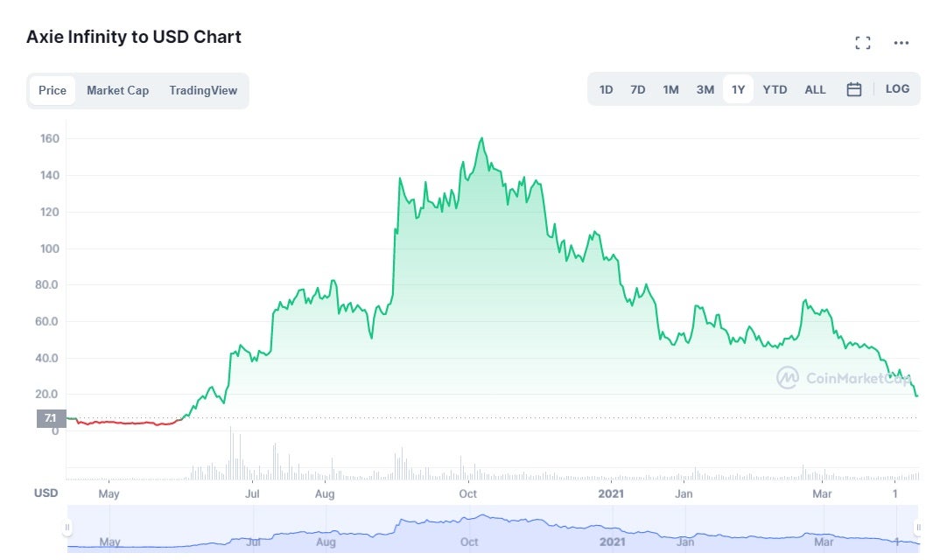This screenshot has width=947, height=560.
Task: Open the more chart options menu
Action: click(901, 42)
